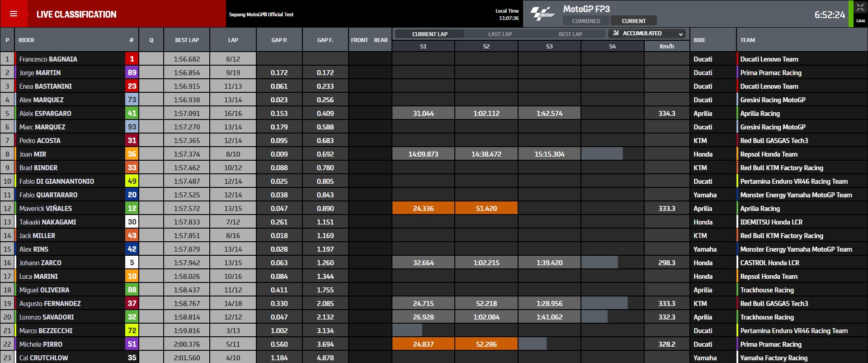
Task: Click Johann Zarco's S4 progress bar
Action: tap(599, 263)
